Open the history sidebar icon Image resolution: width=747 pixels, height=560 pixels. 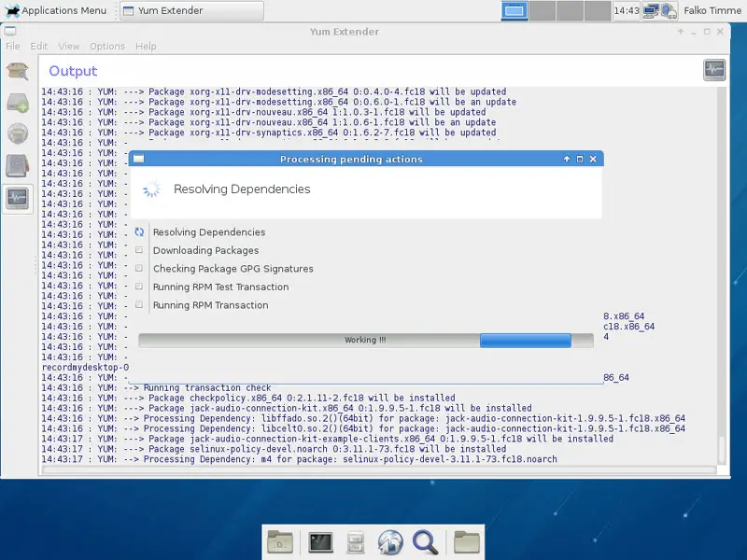(18, 166)
